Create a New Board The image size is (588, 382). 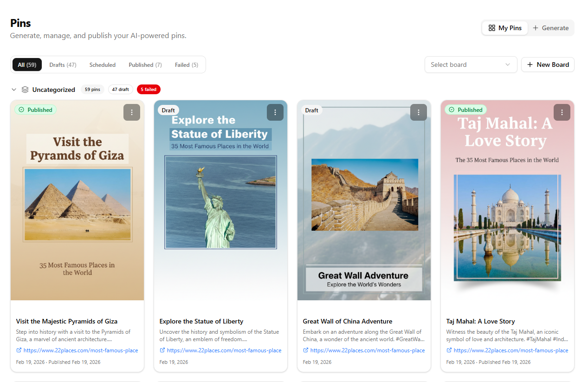coord(548,65)
